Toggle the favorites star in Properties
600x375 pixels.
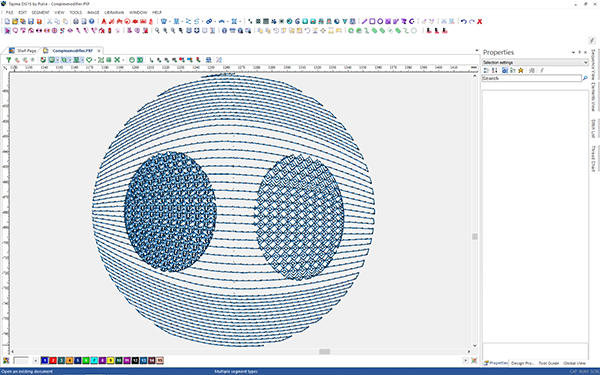(x=521, y=70)
